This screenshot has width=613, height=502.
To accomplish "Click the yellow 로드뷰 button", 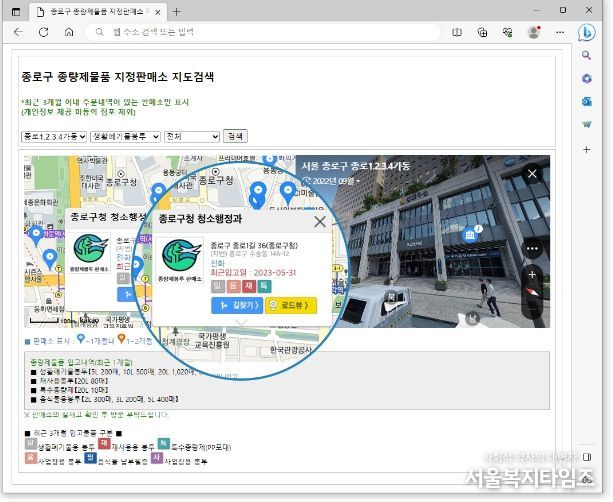I will tap(290, 305).
